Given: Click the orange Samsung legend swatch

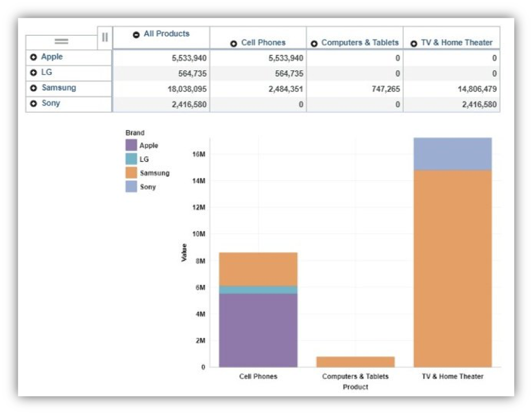Looking at the screenshot, I should (132, 173).
